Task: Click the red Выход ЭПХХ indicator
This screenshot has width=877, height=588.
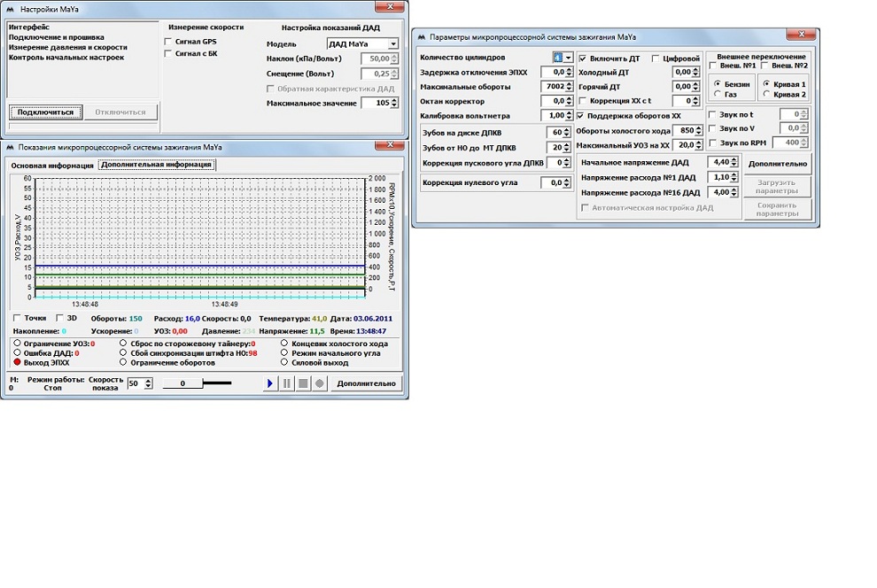Action: click(17, 363)
